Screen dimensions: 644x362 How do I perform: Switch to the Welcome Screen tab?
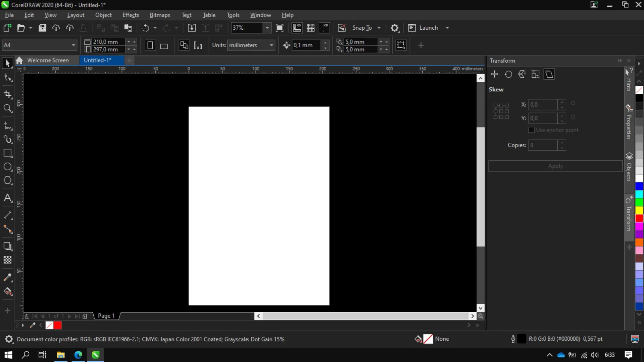[x=48, y=60]
